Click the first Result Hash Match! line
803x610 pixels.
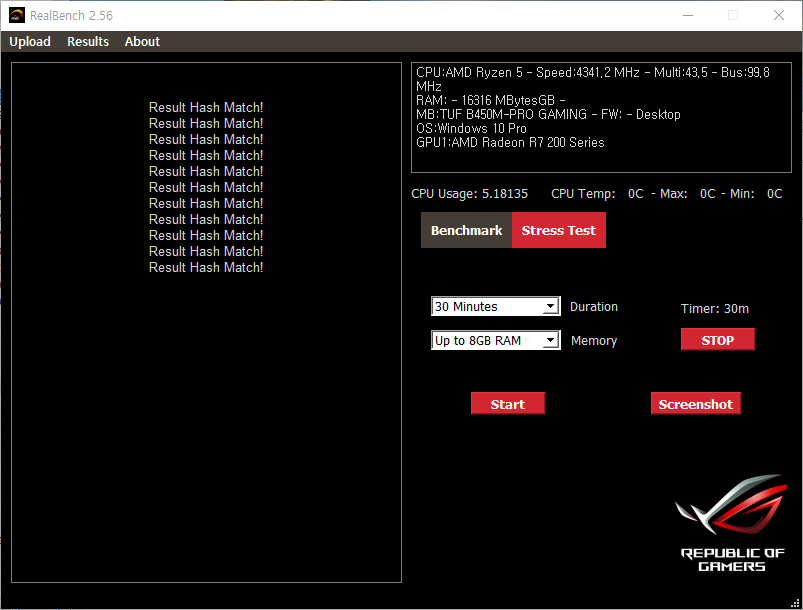point(206,108)
